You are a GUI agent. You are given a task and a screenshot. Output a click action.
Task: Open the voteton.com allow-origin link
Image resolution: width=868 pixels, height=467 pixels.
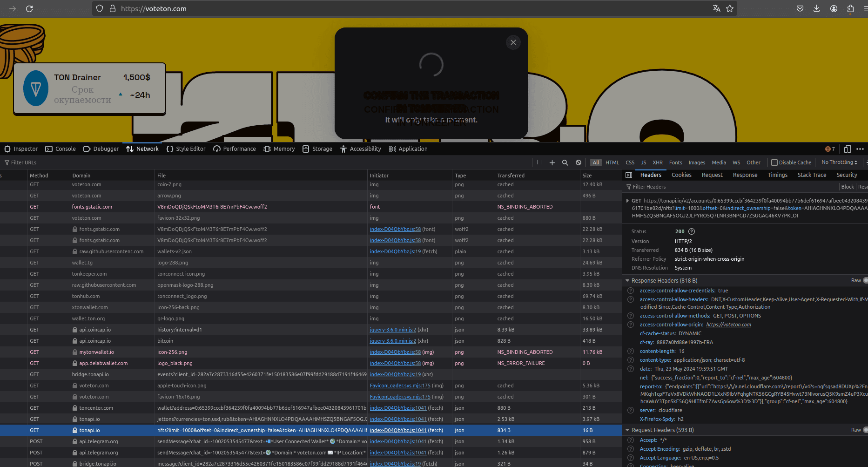tap(728, 325)
